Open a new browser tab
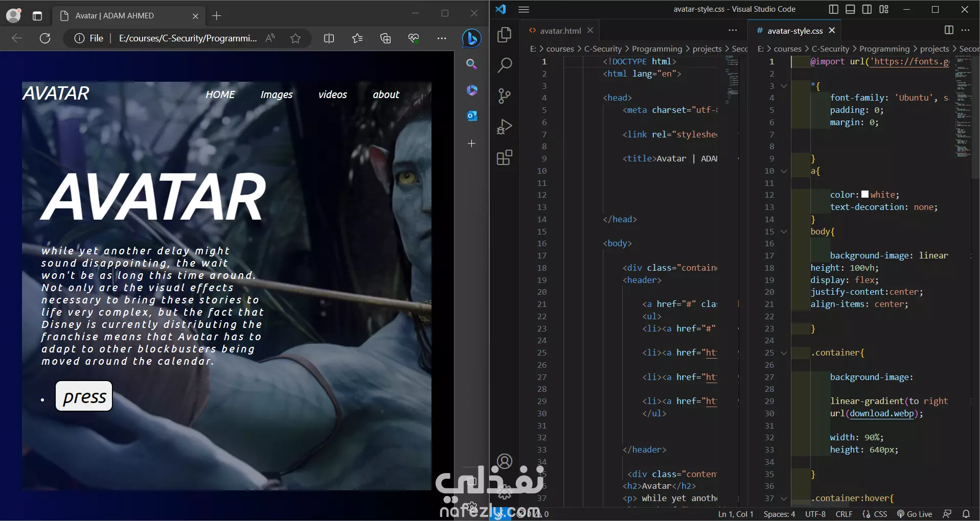Image resolution: width=980 pixels, height=521 pixels. pos(217,16)
